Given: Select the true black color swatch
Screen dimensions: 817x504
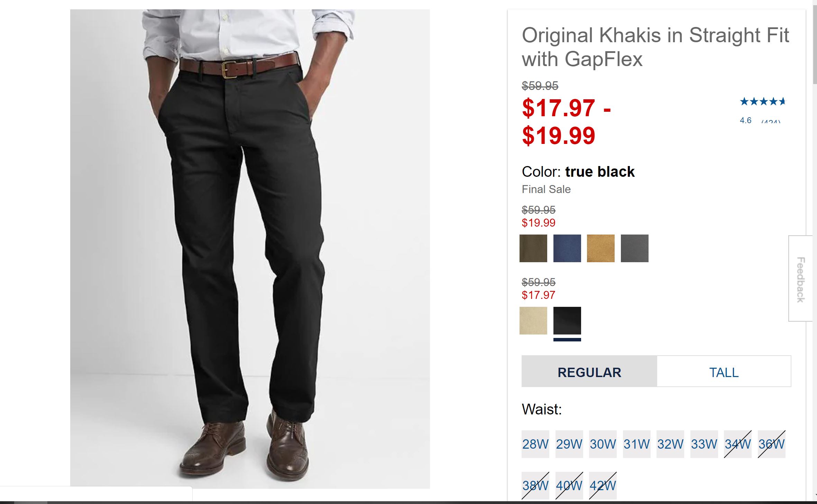Looking at the screenshot, I should [567, 320].
